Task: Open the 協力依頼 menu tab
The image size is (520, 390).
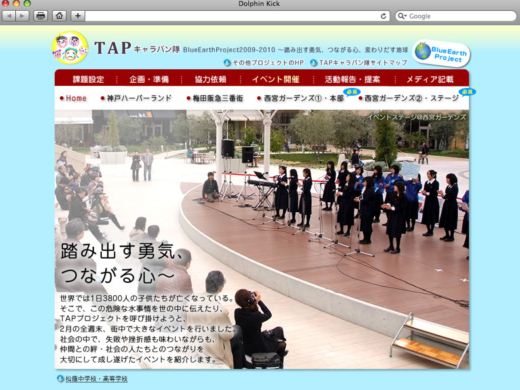Action: 210,79
